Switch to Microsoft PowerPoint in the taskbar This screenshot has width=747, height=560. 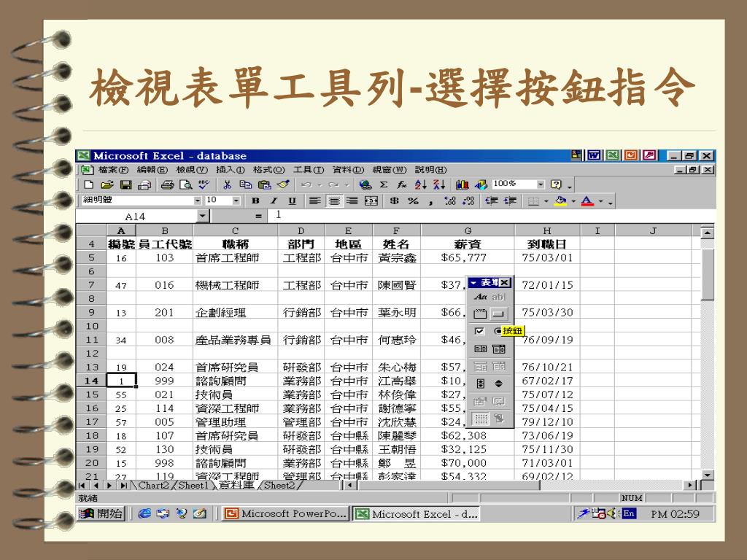(286, 514)
